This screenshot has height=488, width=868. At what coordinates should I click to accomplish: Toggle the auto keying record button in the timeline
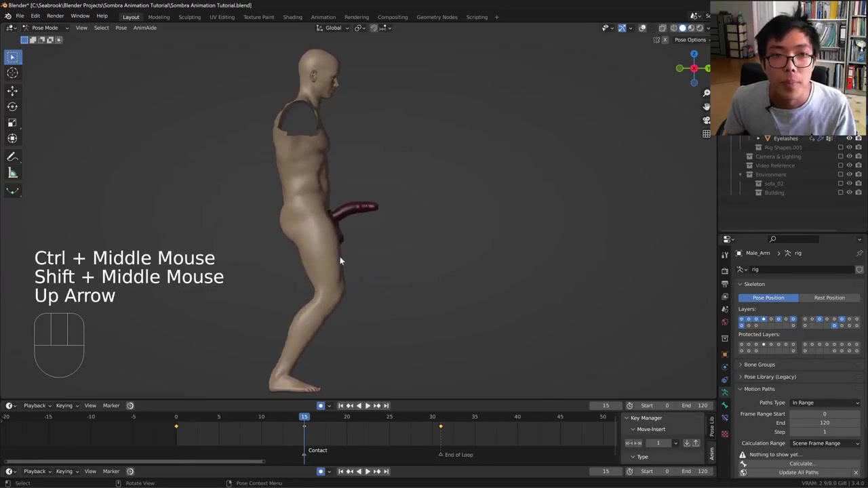click(321, 406)
